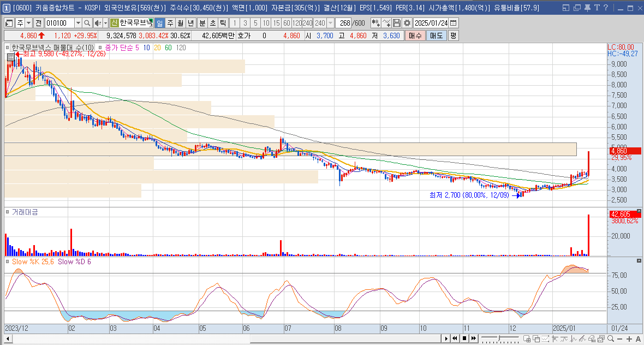
Task: Click the chart image capture icon at bottom
Action: (x=601, y=338)
